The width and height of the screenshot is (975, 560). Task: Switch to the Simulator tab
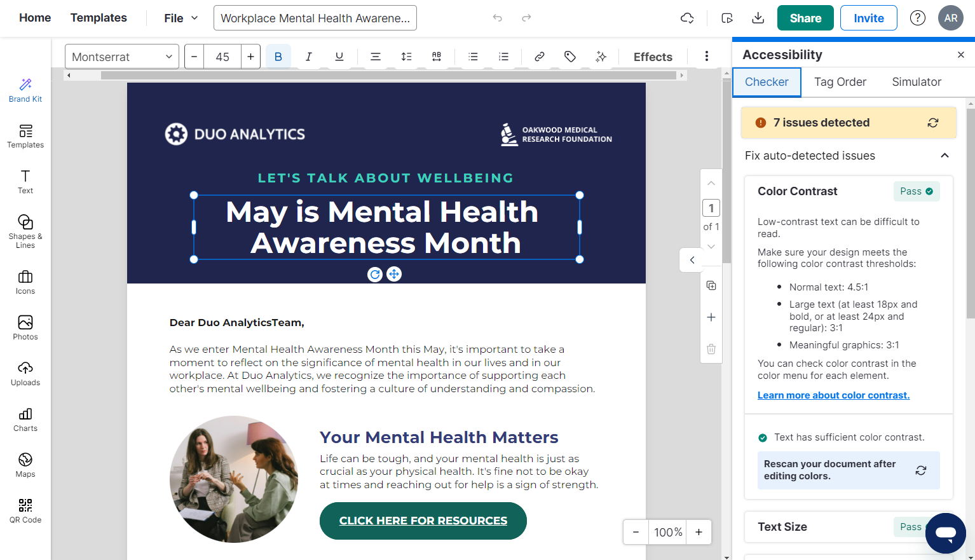(916, 82)
